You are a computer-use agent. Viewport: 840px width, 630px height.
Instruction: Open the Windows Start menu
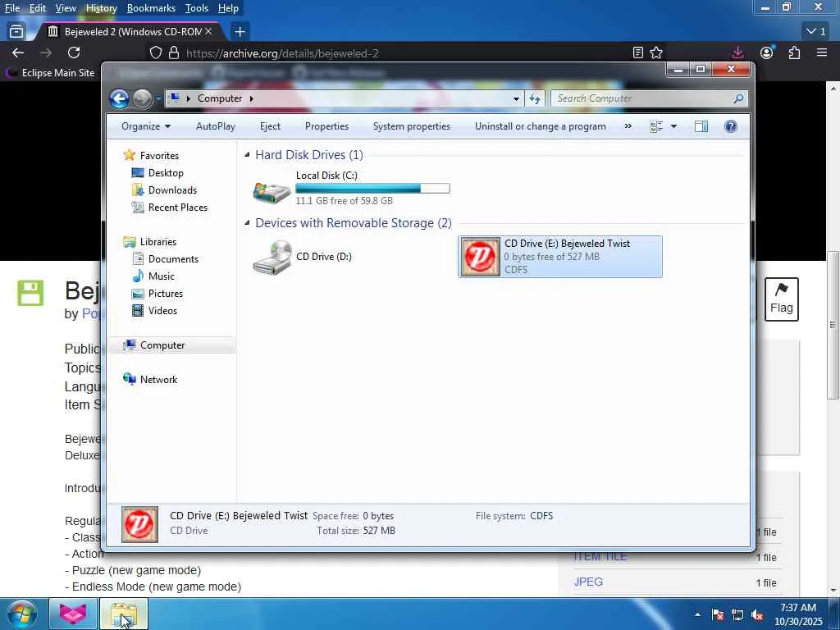click(x=21, y=614)
